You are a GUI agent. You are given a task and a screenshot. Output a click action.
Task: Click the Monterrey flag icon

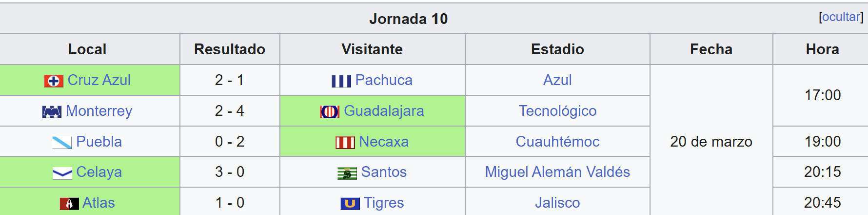52,112
